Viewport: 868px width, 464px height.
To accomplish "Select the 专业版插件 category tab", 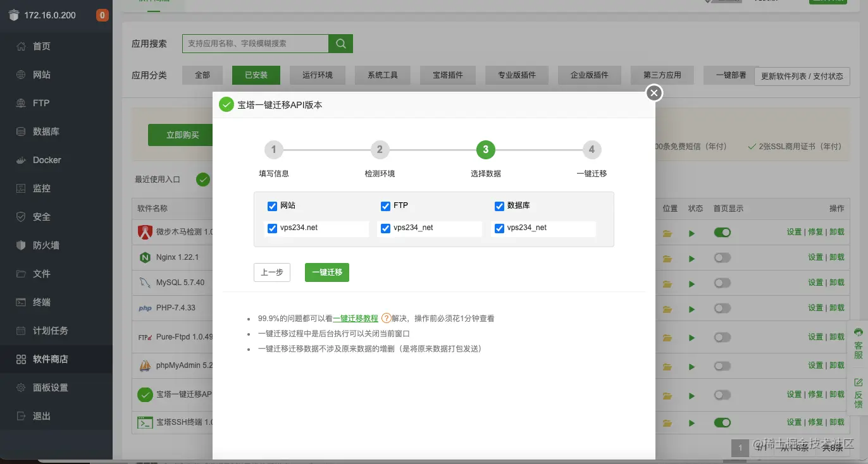I will click(517, 75).
